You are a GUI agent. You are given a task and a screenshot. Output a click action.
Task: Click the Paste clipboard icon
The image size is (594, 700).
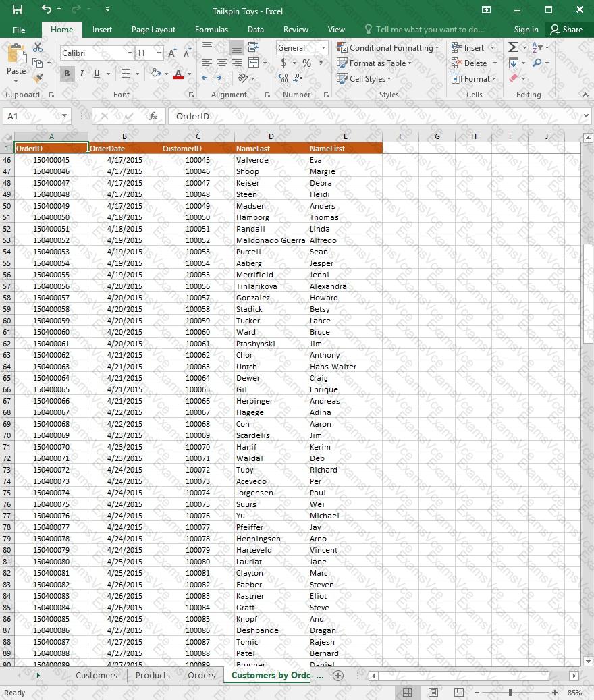(x=16, y=55)
